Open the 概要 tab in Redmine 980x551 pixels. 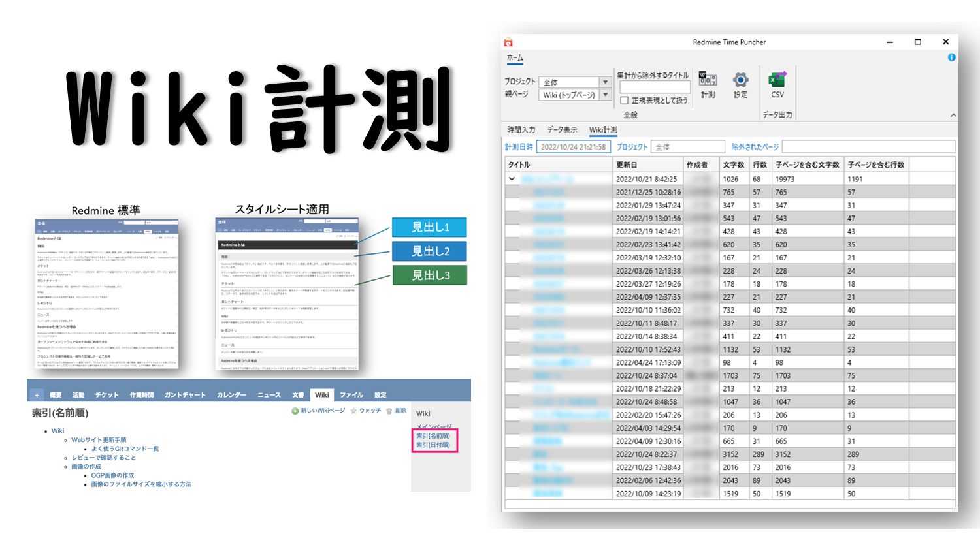click(x=56, y=395)
